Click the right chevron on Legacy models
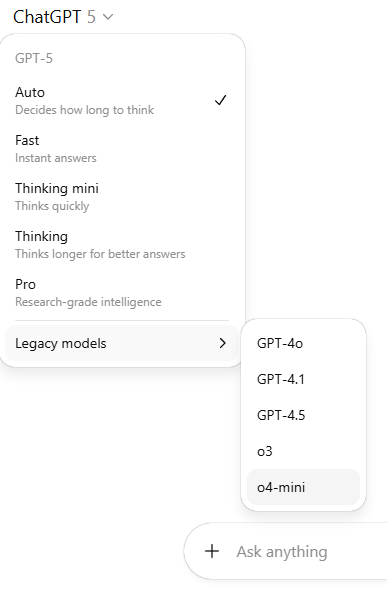 coord(223,343)
